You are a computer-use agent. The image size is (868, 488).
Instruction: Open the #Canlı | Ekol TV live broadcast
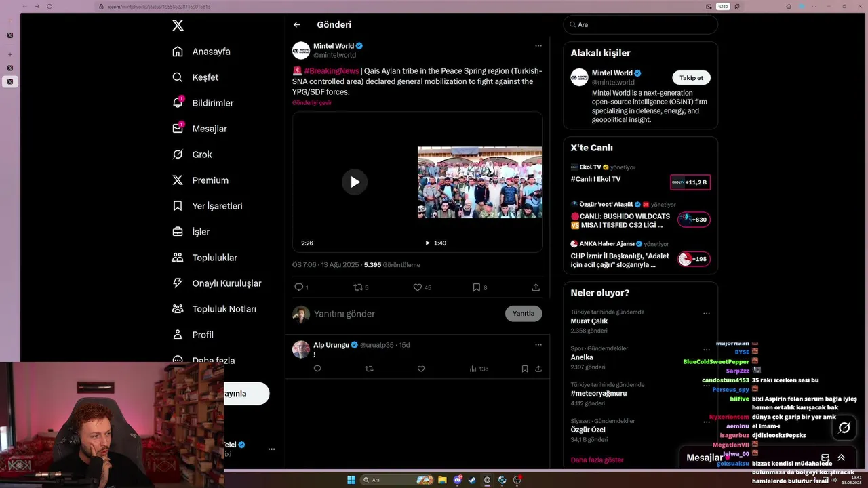[595, 179]
